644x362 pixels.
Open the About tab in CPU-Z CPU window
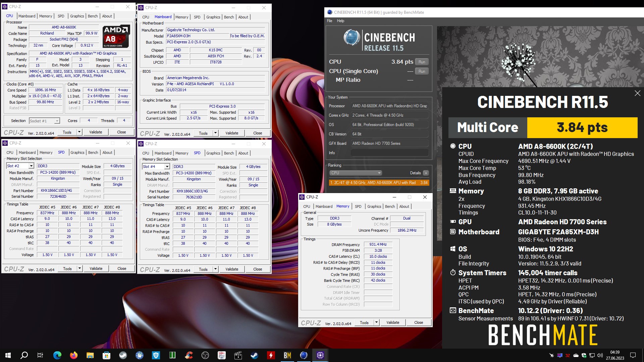tap(107, 16)
